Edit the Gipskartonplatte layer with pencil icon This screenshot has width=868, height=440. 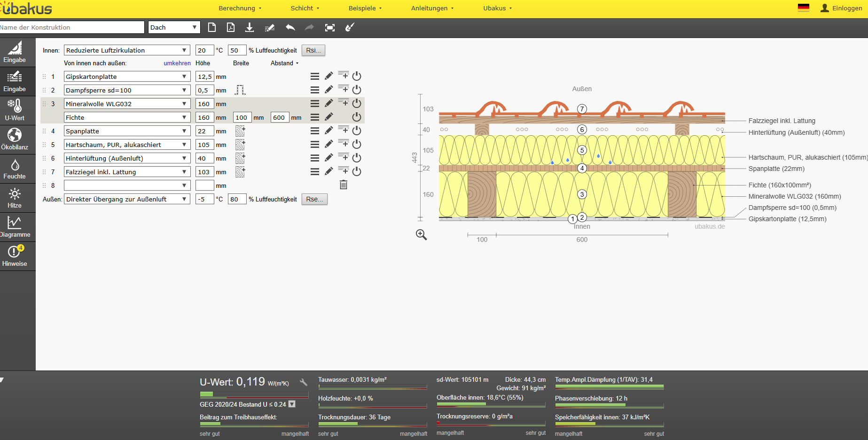pos(329,76)
